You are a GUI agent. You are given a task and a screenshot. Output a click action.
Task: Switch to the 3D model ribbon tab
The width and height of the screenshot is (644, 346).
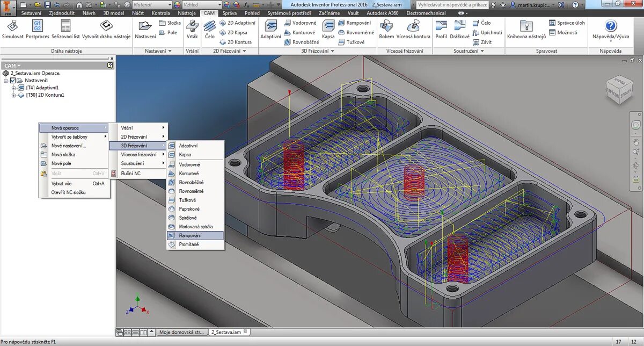[x=113, y=13]
